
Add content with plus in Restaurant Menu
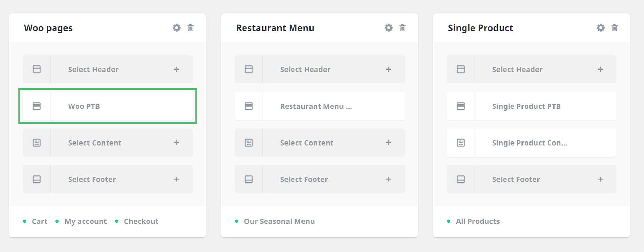[x=388, y=142]
